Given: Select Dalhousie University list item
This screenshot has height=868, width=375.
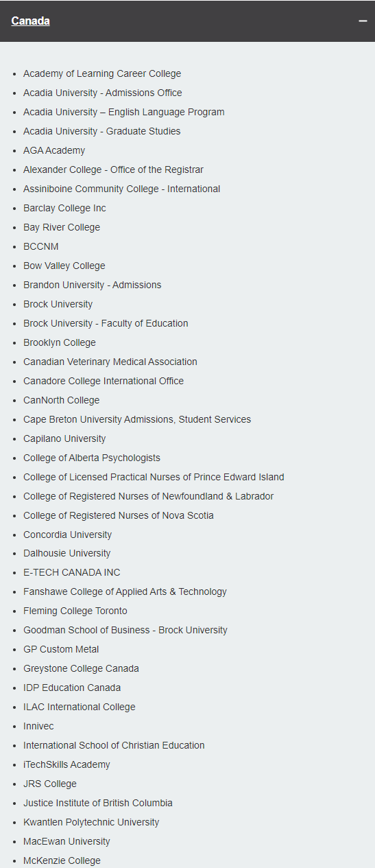Looking at the screenshot, I should [x=67, y=553].
